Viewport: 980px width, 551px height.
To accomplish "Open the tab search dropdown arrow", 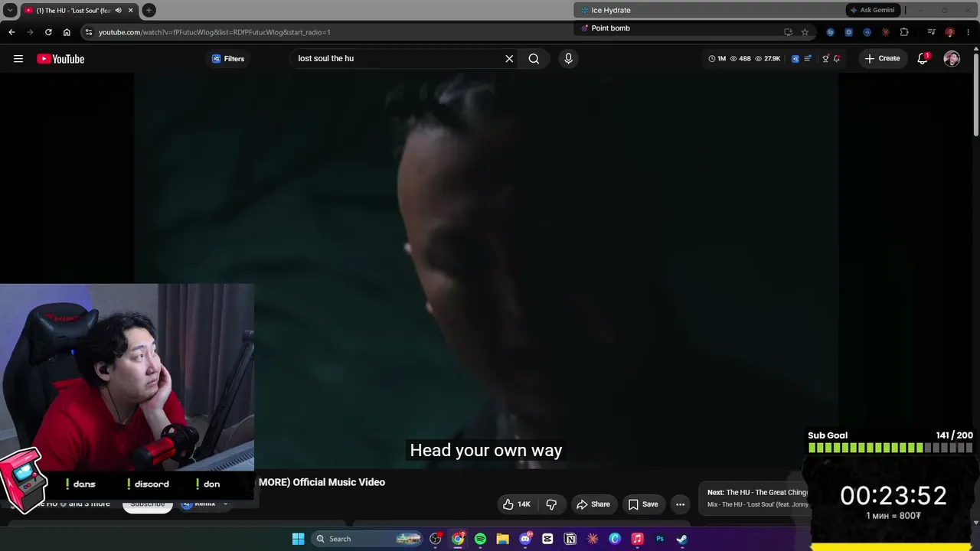I will (x=10, y=10).
